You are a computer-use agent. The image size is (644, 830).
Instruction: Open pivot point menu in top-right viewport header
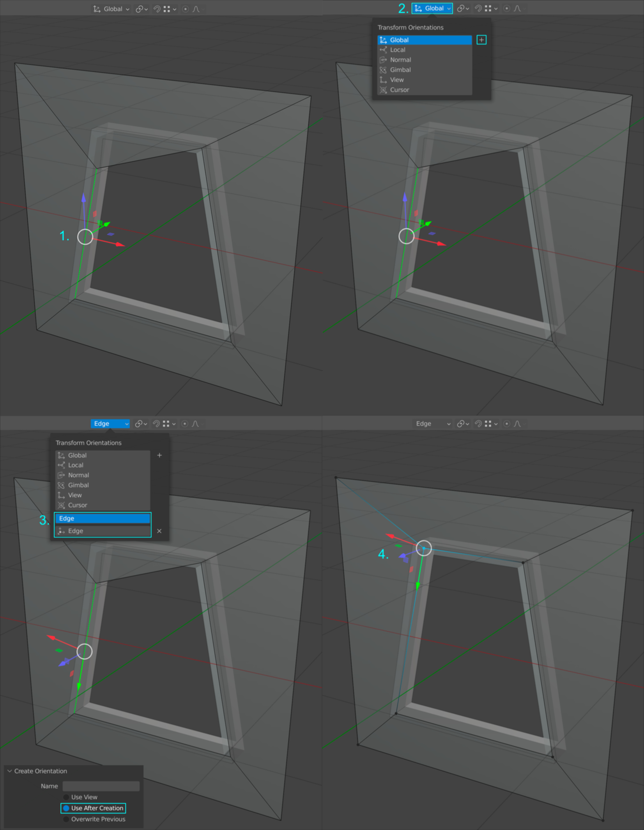tap(463, 8)
